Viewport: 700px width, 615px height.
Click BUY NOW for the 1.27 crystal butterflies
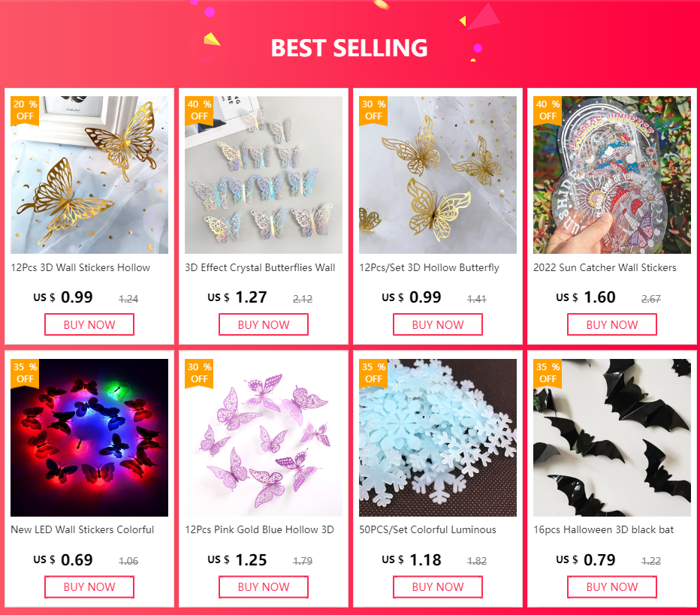(264, 324)
